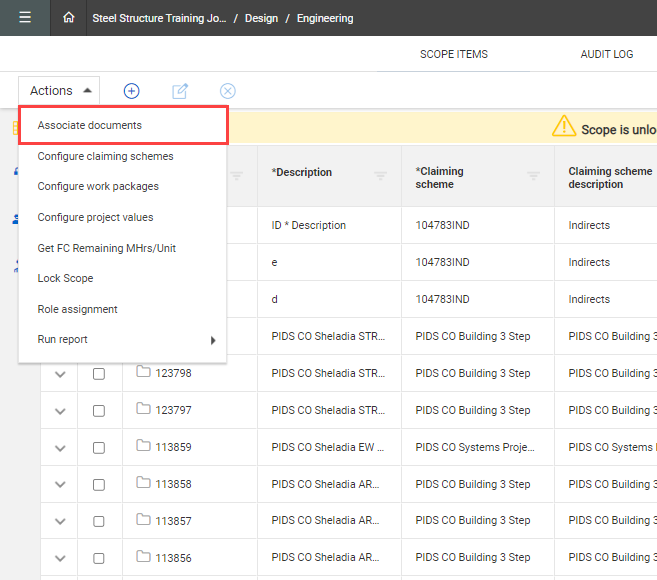Open the Steel Structure Training breadcrumb link

pos(158,18)
